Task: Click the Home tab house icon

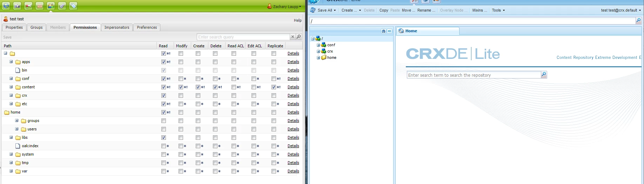Action: pyautogui.click(x=401, y=31)
